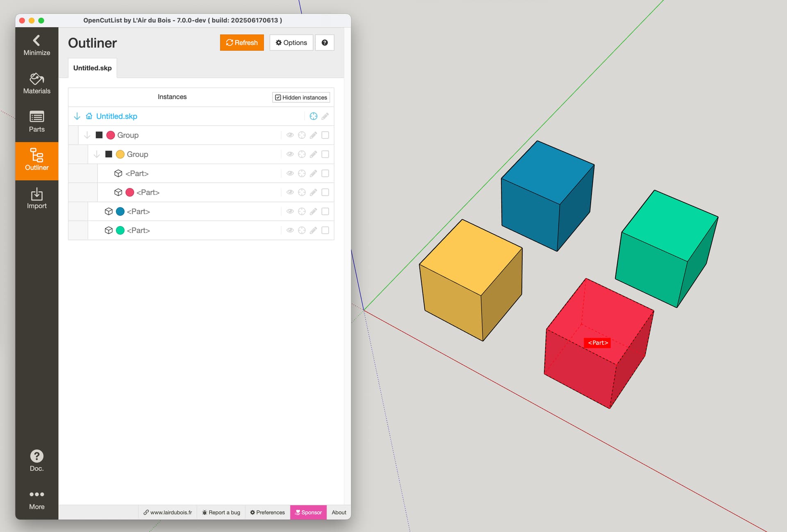Select the Untitled.skp tab
Image resolution: width=787 pixels, height=532 pixels.
pyautogui.click(x=93, y=68)
